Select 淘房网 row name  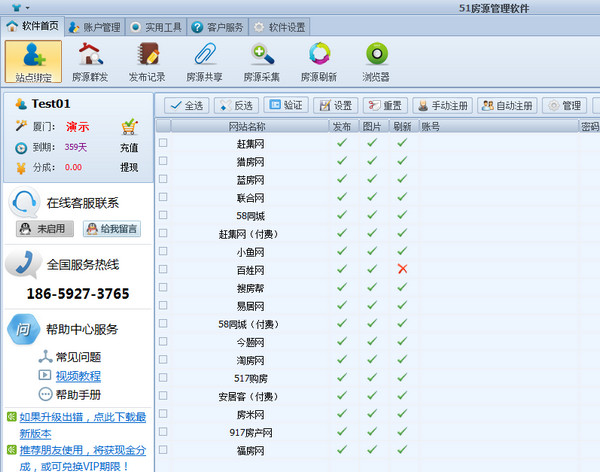250,360
